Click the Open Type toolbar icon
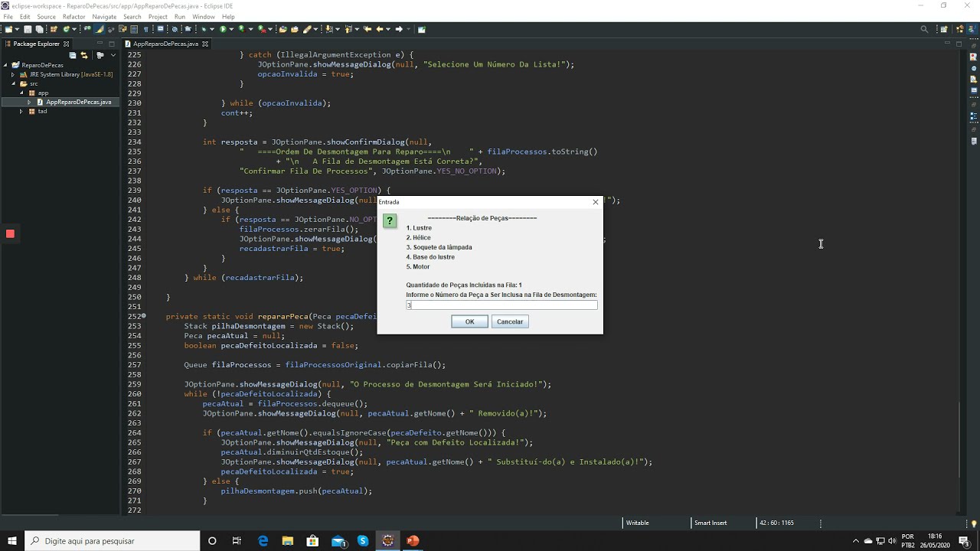 tap(283, 29)
